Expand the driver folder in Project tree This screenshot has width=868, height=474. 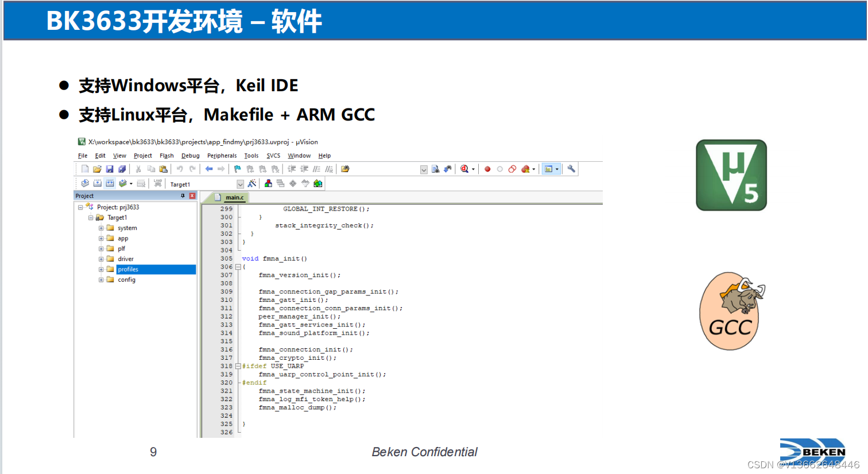click(101, 259)
